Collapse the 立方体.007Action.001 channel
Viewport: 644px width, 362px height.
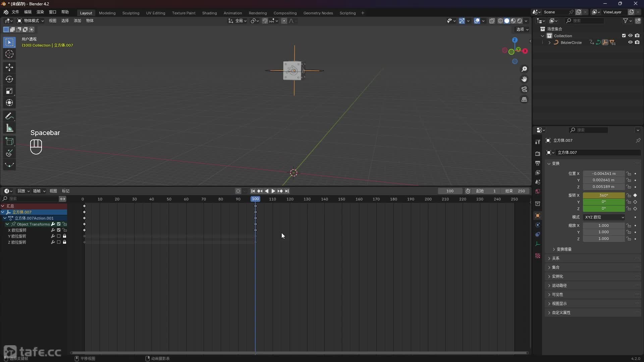(5, 218)
